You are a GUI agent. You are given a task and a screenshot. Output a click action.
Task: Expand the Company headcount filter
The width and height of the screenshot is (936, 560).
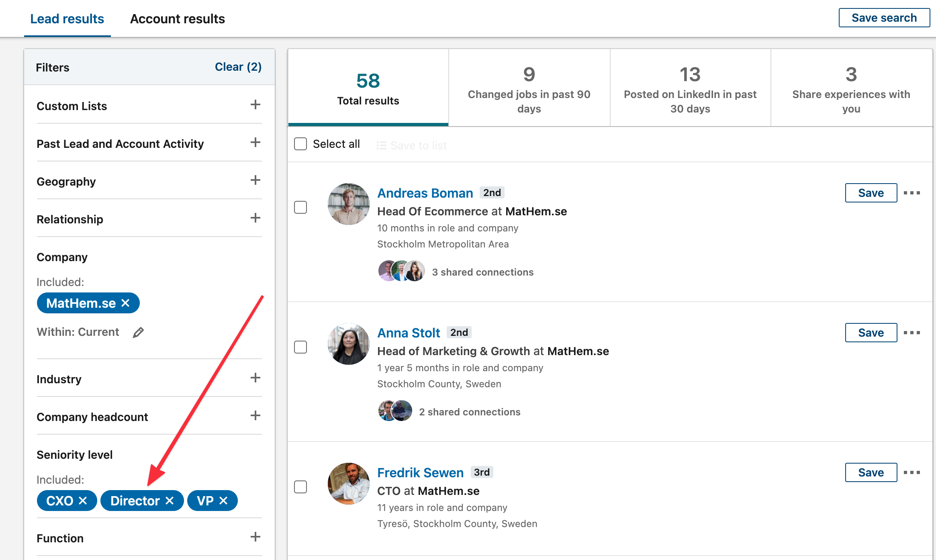point(255,416)
